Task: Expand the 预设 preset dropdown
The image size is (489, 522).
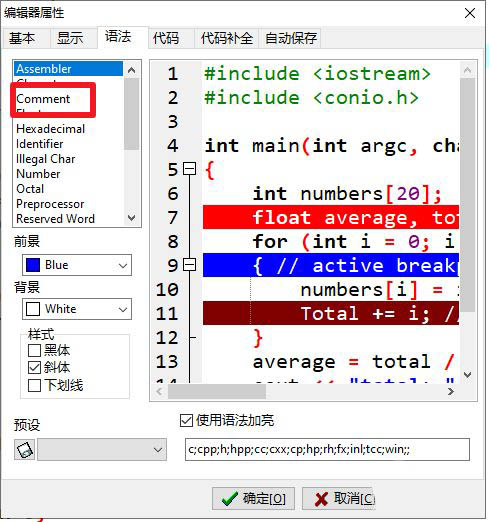Action: [x=102, y=450]
